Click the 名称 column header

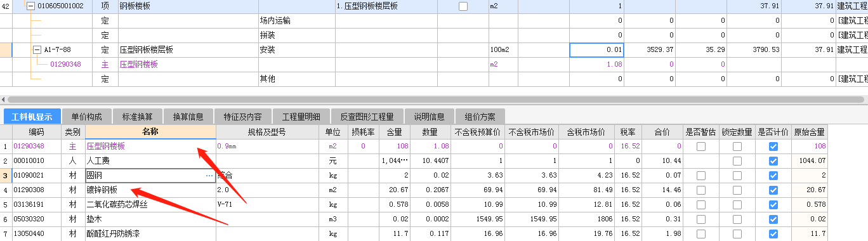pyautogui.click(x=150, y=132)
